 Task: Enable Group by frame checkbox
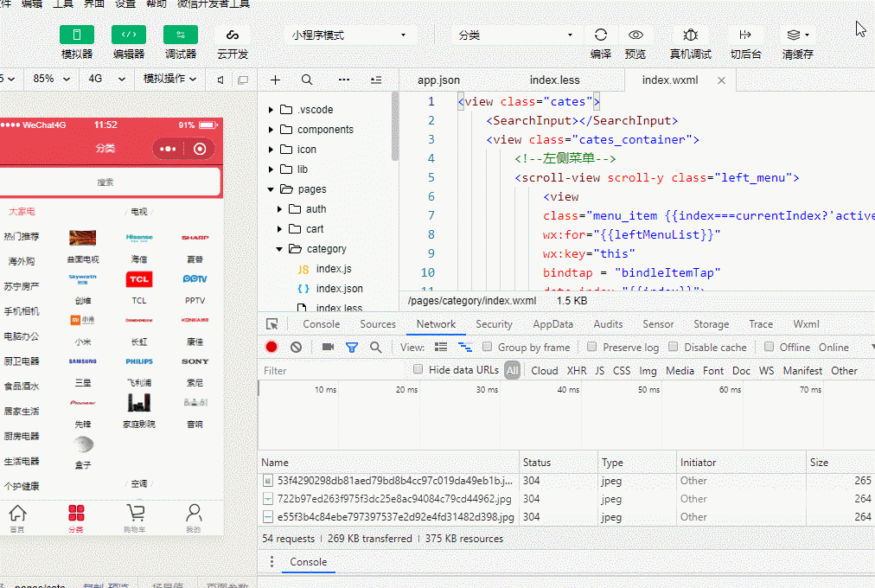coord(487,347)
